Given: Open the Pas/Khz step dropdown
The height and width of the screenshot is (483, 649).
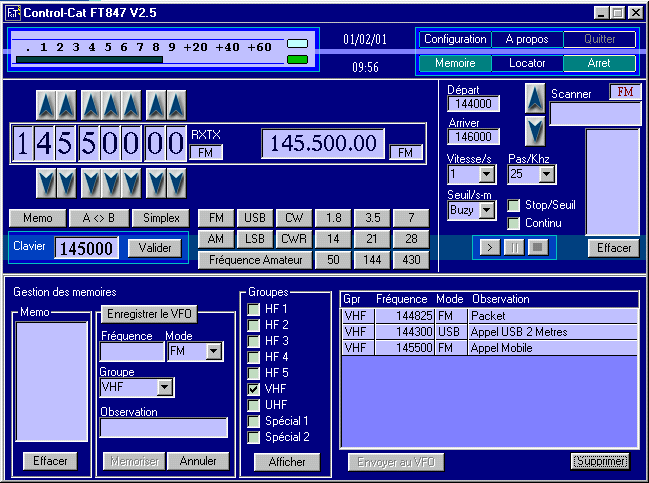Looking at the screenshot, I should tap(547, 174).
